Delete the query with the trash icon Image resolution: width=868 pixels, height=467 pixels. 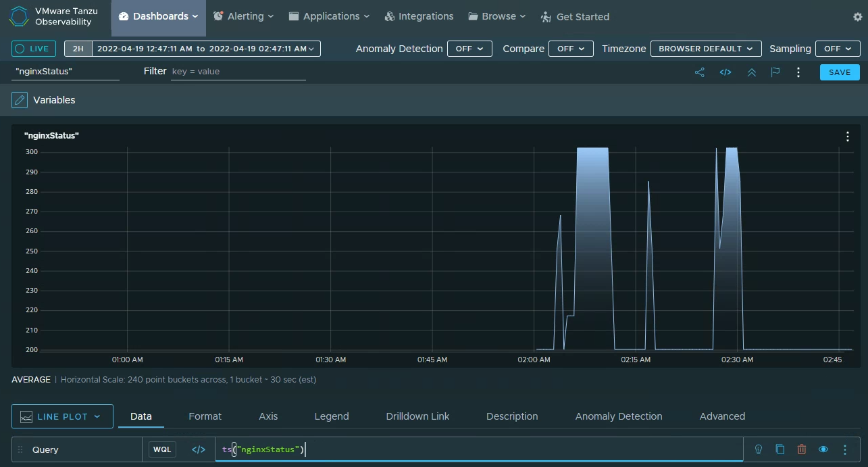point(802,449)
